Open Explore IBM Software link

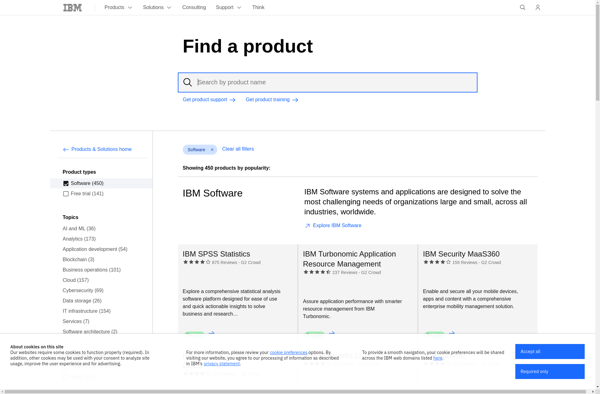337,225
